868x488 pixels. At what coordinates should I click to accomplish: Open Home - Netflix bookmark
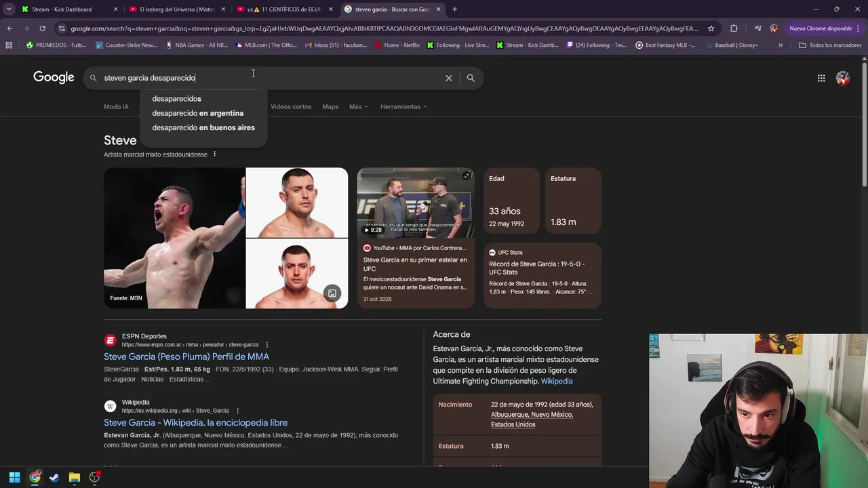pos(397,45)
